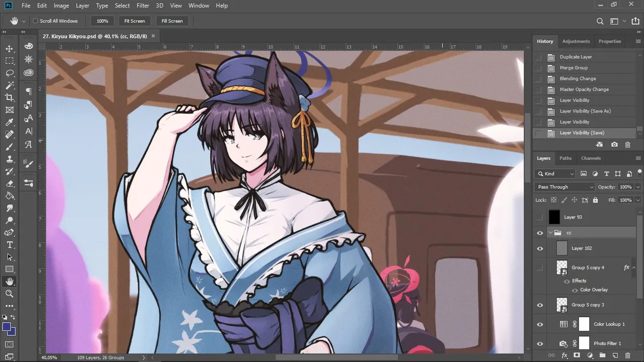The height and width of the screenshot is (362, 644).
Task: Select the Rectangular Marquee tool
Action: (10, 61)
